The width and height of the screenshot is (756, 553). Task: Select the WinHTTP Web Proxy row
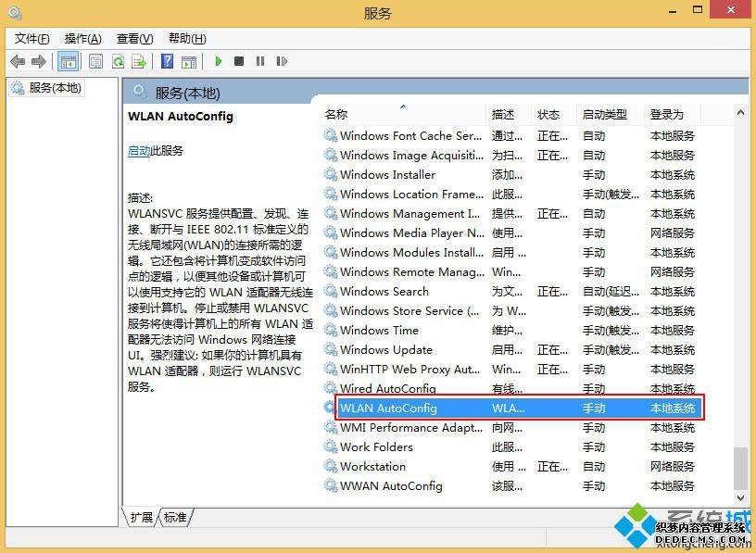[x=512, y=370]
